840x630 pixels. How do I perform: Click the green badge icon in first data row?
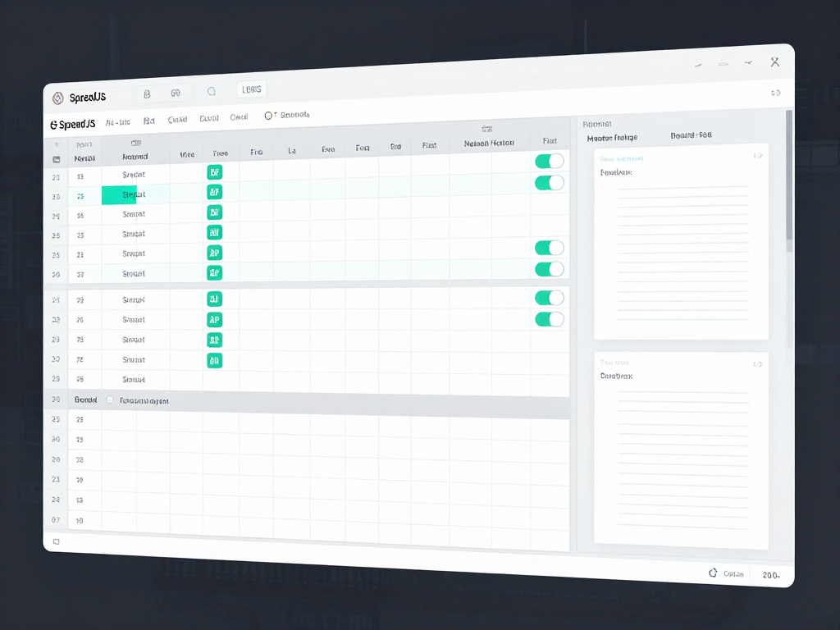[x=214, y=172]
